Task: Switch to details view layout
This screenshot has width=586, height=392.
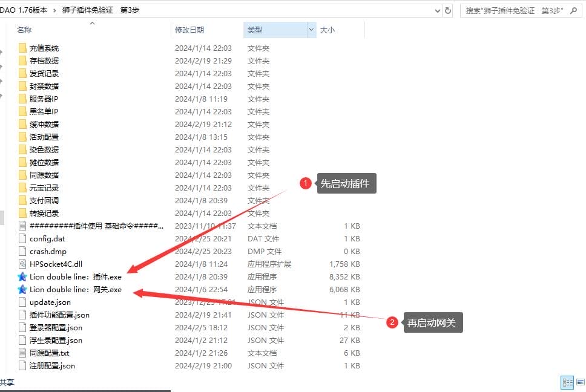Action: pos(567,382)
